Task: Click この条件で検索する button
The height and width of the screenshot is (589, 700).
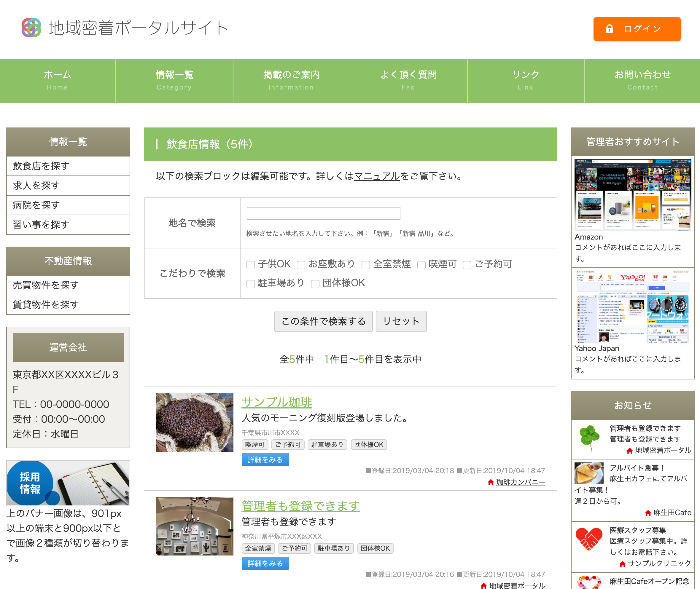Action: click(323, 321)
